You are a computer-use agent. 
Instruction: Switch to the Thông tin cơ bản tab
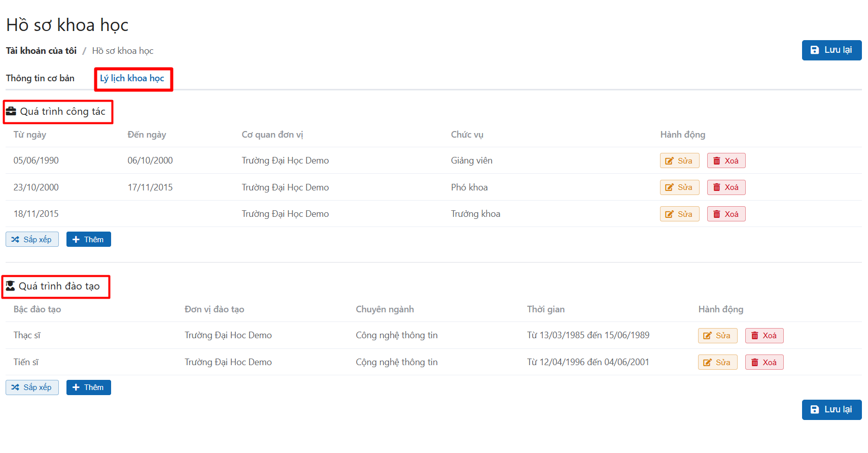[40, 78]
